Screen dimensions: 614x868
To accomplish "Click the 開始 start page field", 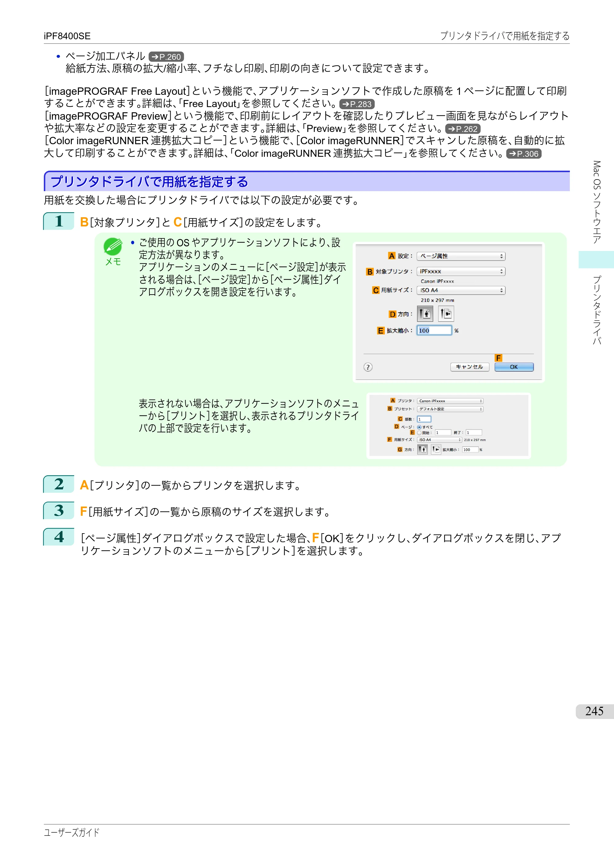I will [443, 433].
